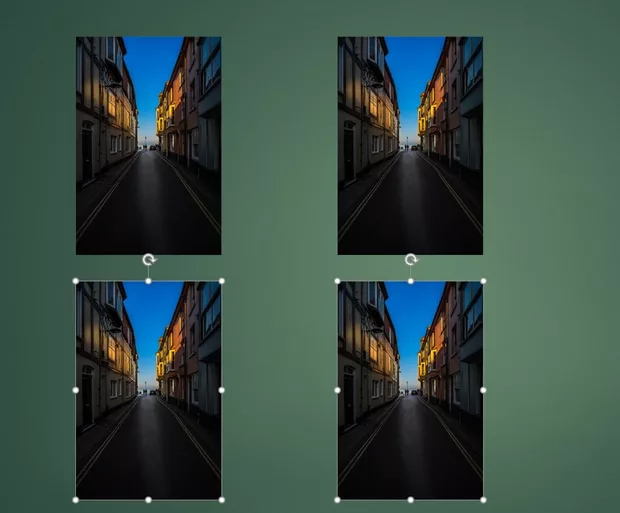This screenshot has width=620, height=513.
Task: Click bottom-right corner handle of lower-right picture
Action: point(483,500)
